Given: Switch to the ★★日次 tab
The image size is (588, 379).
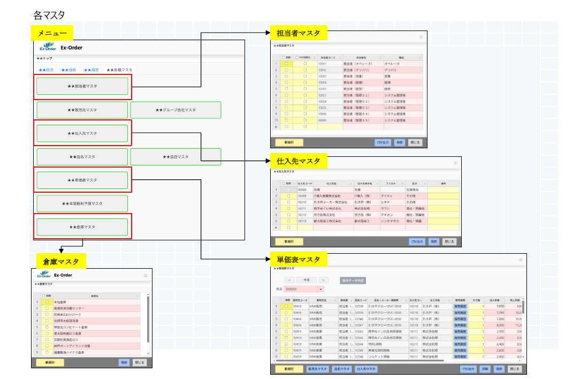Looking at the screenshot, I should pyautogui.click(x=46, y=70).
